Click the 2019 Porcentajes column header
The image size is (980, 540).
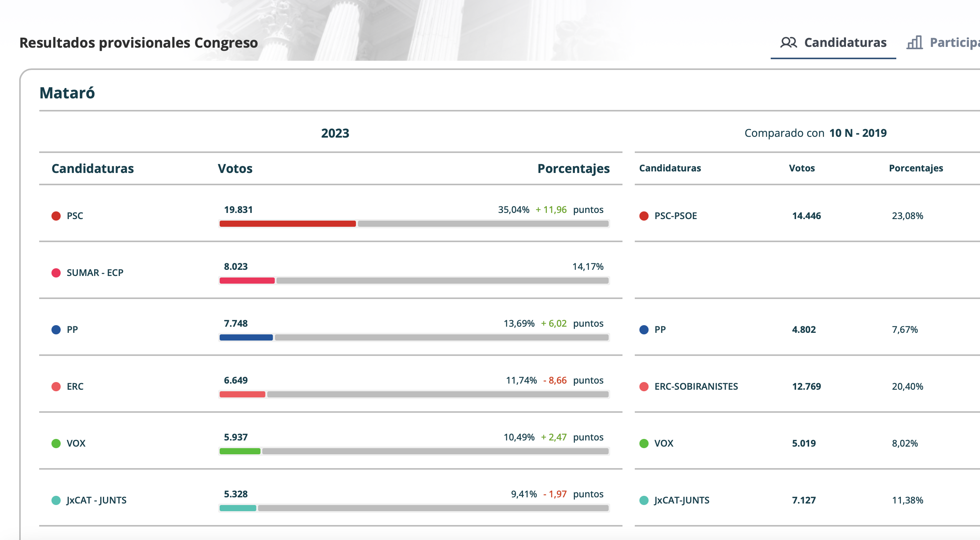coord(916,168)
